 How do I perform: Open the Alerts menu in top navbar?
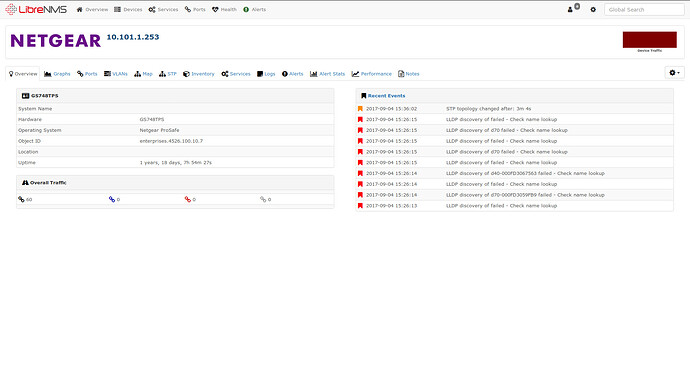tap(254, 9)
